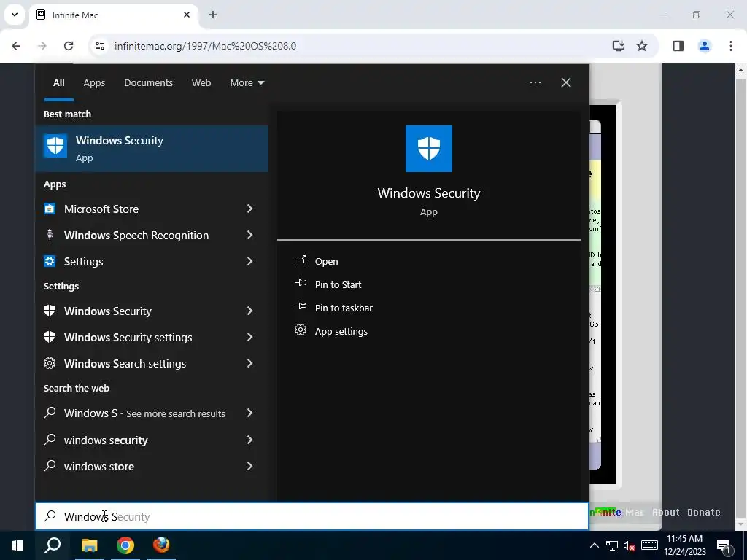Click the Chrome taskbar icon
This screenshot has height=560, width=747.
point(125,545)
